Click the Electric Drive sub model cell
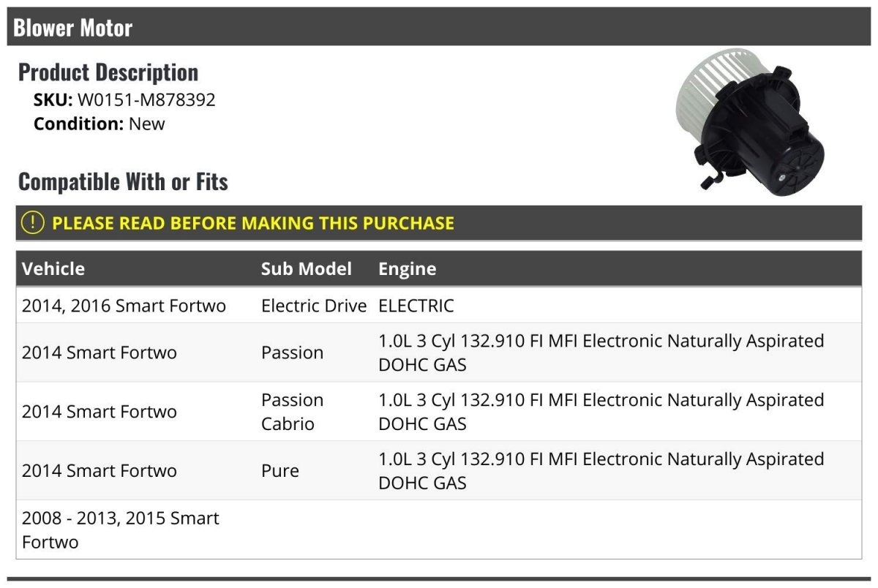The height and width of the screenshot is (588, 878). (314, 305)
